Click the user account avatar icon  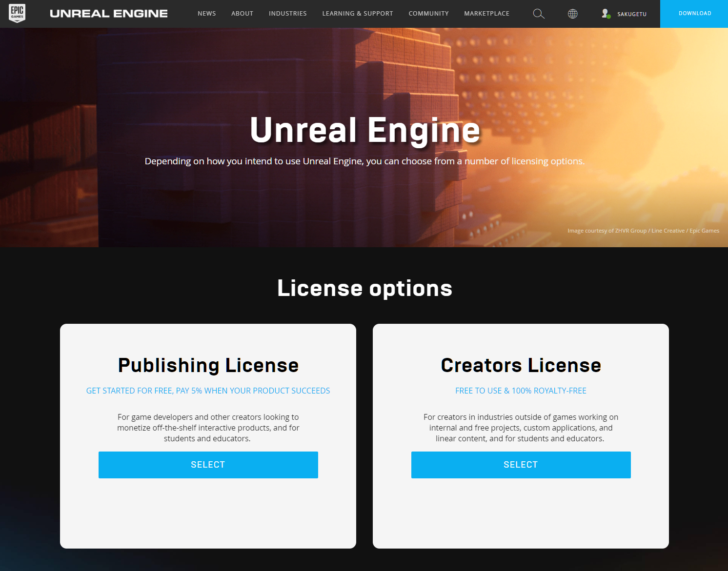pos(606,14)
